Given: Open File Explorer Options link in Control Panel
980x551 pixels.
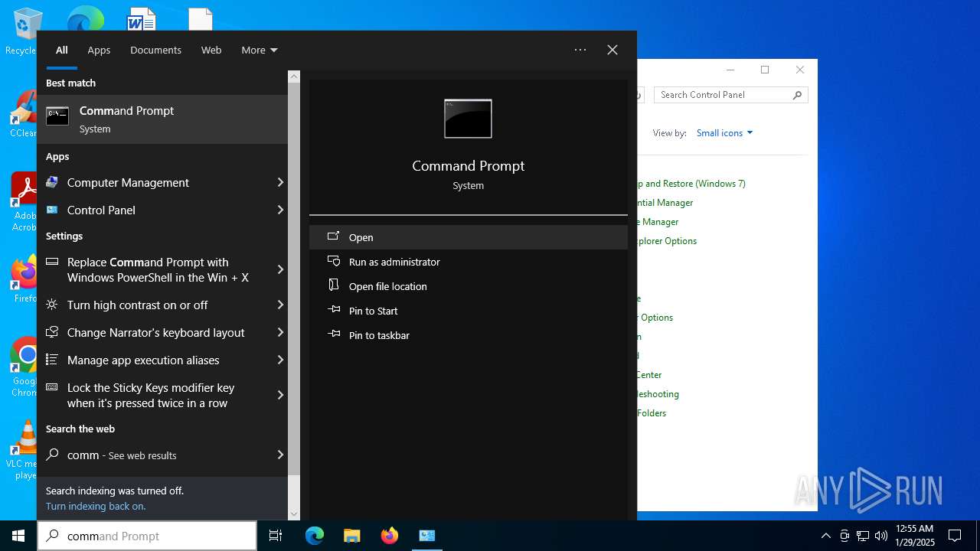Looking at the screenshot, I should click(667, 241).
